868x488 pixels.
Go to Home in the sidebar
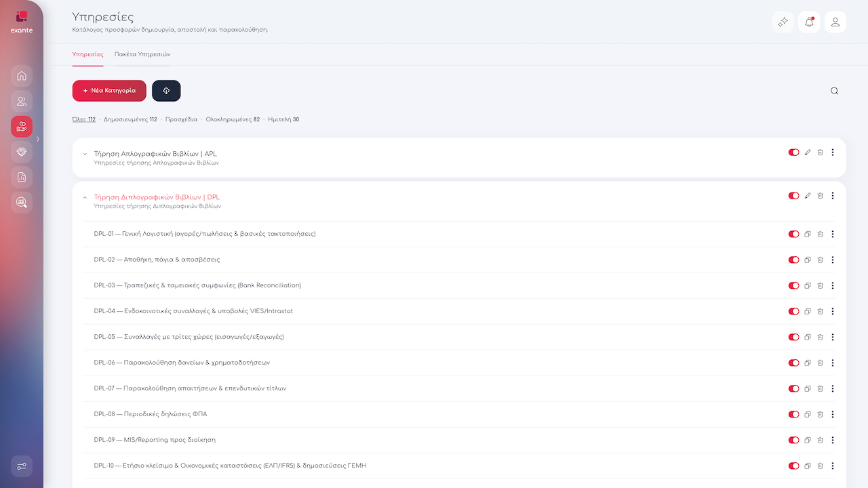click(22, 75)
